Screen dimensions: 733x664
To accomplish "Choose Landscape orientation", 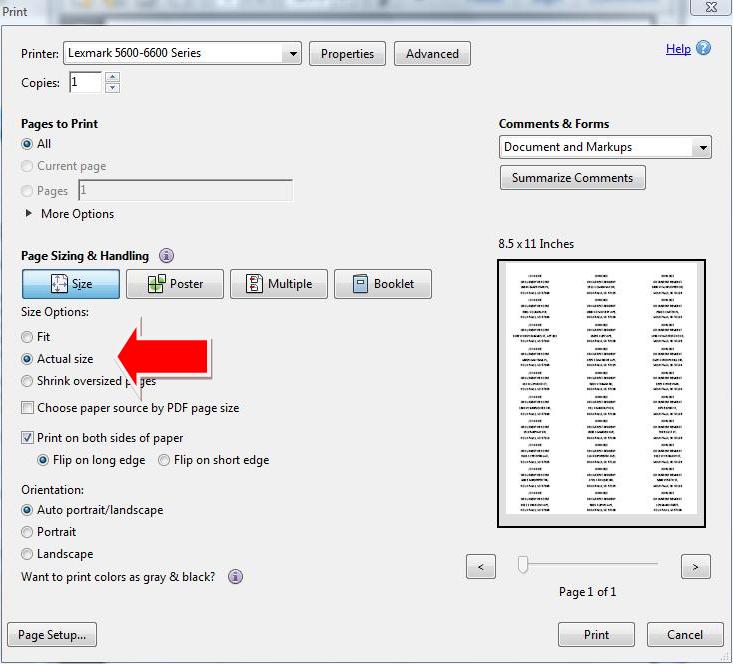I will (28, 554).
